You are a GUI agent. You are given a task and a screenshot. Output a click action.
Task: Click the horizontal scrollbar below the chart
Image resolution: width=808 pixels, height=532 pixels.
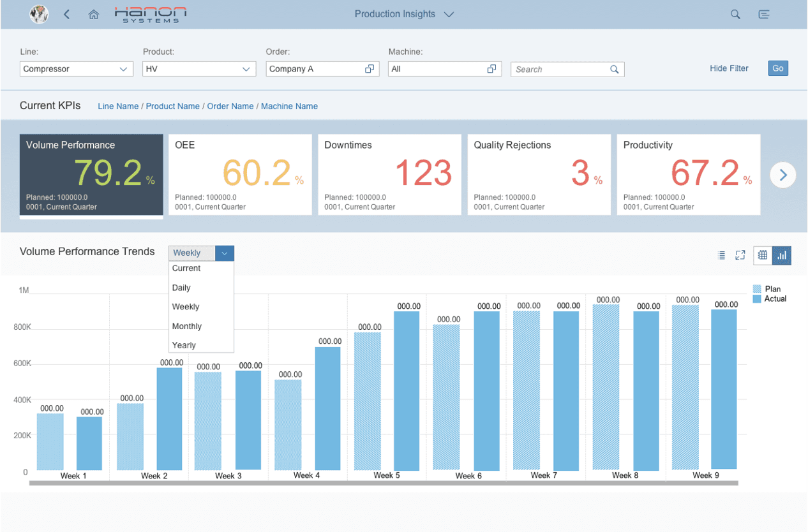tap(383, 484)
